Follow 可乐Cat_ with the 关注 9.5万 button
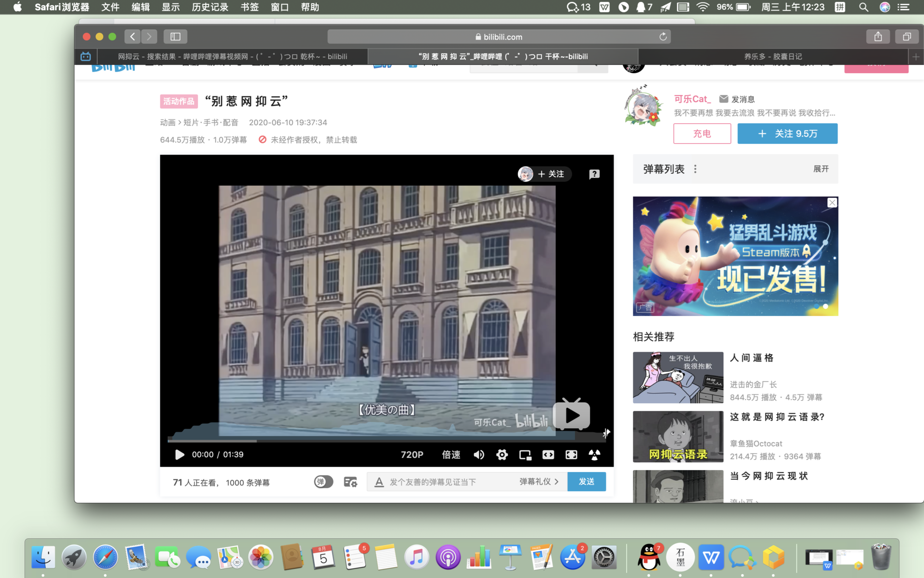The width and height of the screenshot is (924, 578). [787, 133]
